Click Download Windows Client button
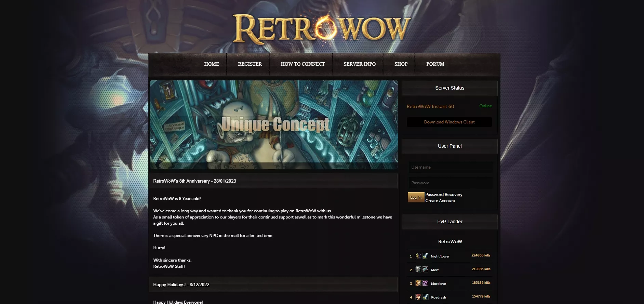The height and width of the screenshot is (304, 644). 449,122
